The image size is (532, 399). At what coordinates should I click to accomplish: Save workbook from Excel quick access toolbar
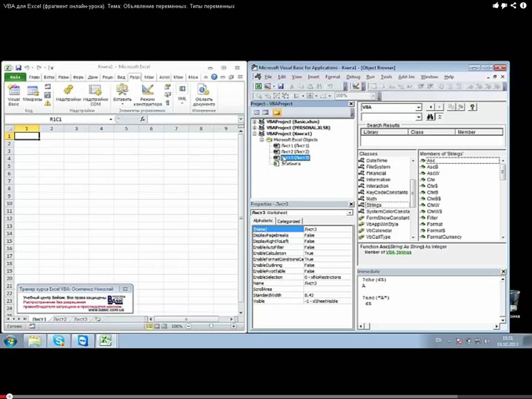click(18, 68)
